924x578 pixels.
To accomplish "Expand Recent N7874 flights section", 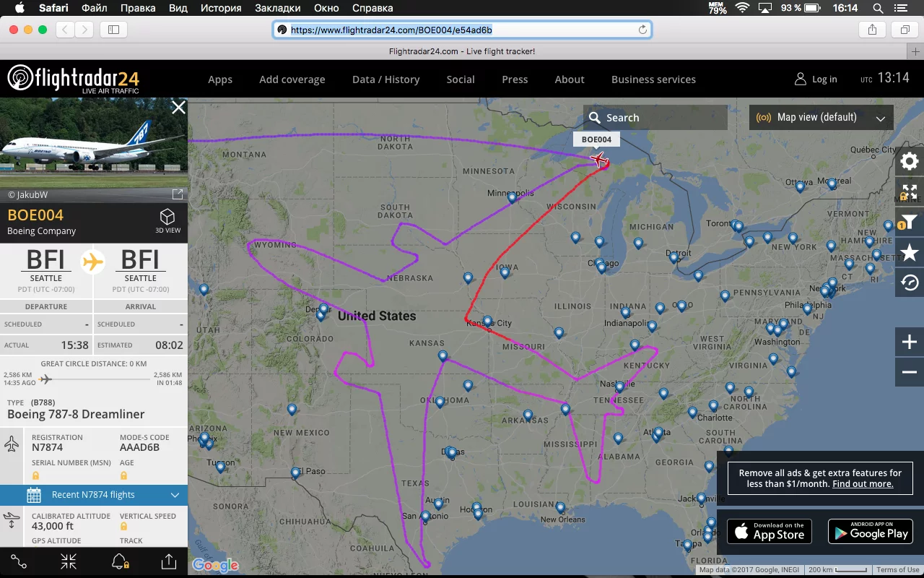I will [94, 495].
